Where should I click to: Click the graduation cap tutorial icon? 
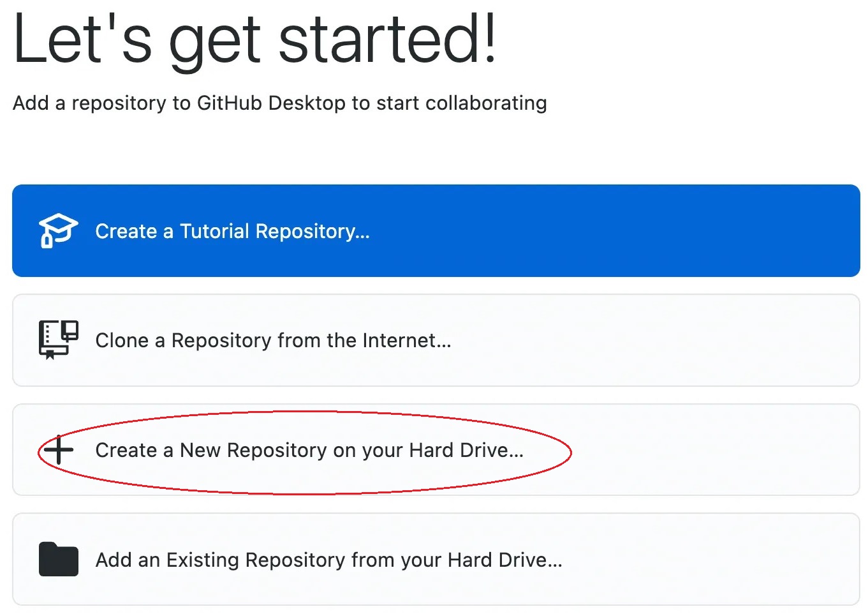coord(58,230)
